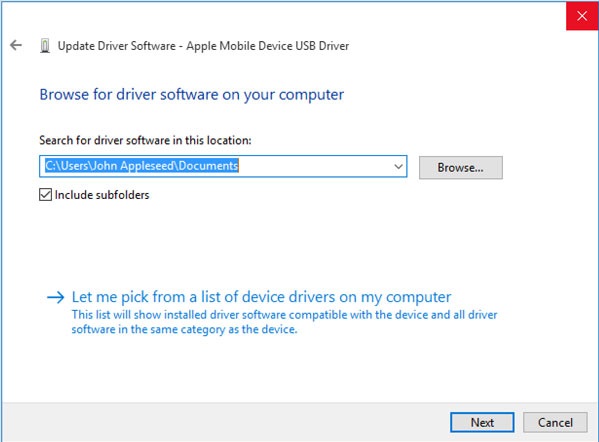Image resolution: width=599 pixels, height=442 pixels.
Task: Close the Update Driver Software dialog
Action: (x=582, y=16)
